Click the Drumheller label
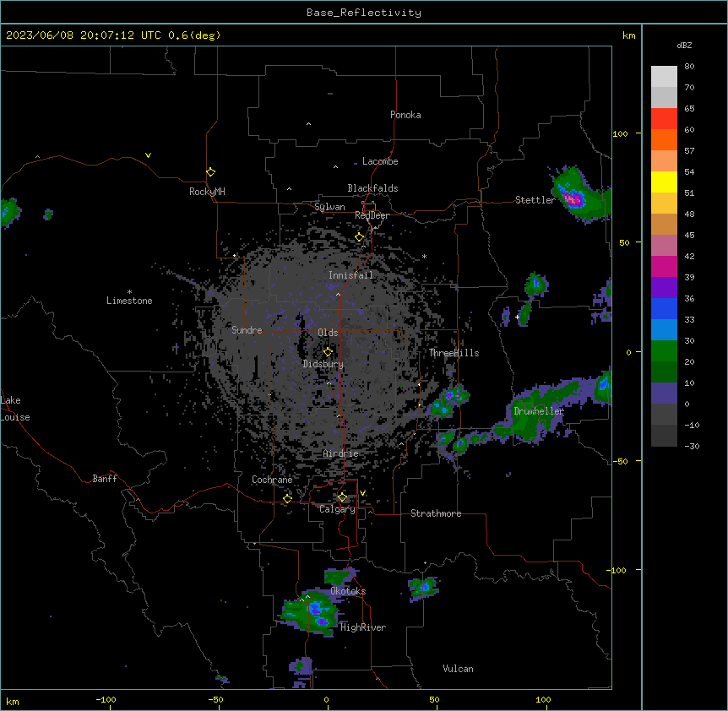This screenshot has height=711, width=728. coord(539,411)
